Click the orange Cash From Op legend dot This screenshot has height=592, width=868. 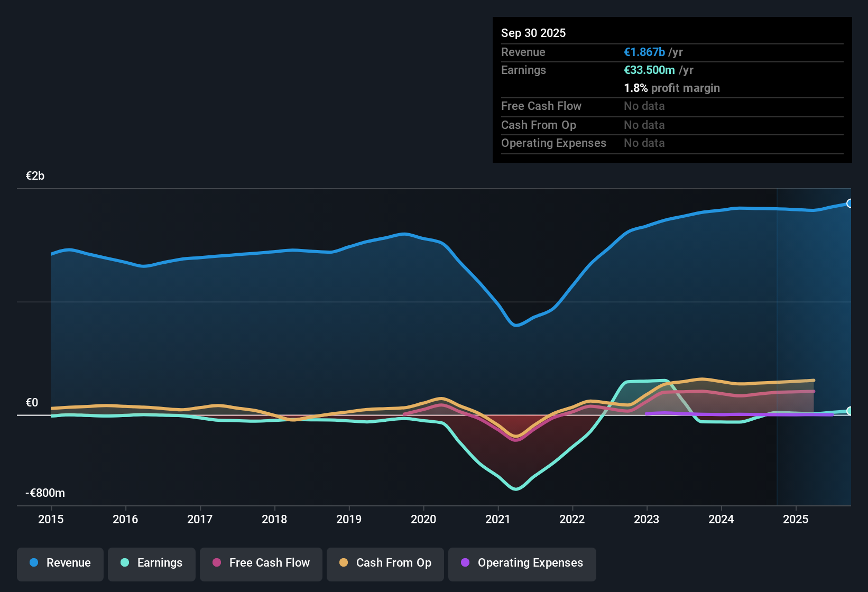343,563
